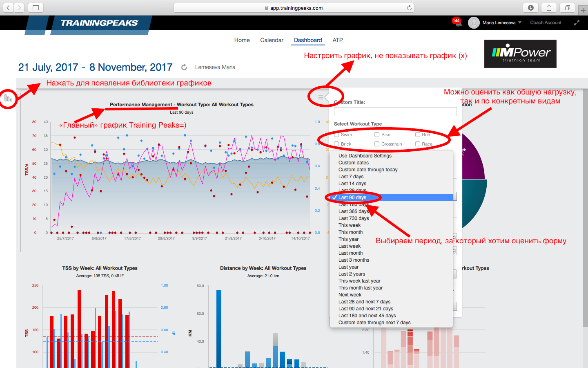Click the IMPower triathlon team logo
Screen dimensions: 588x368
[520, 54]
